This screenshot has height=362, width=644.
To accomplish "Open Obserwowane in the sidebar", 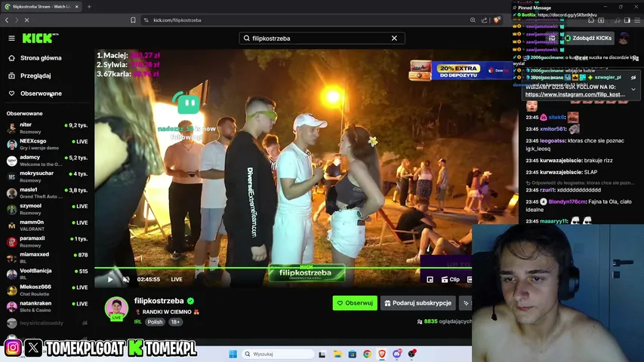I will pyautogui.click(x=41, y=94).
